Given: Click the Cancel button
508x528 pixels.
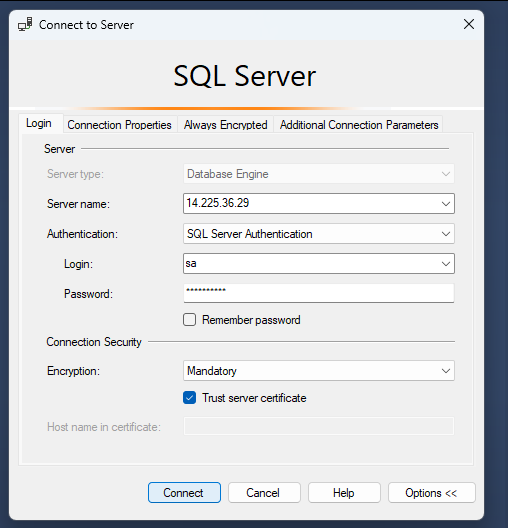Looking at the screenshot, I should 264,493.
